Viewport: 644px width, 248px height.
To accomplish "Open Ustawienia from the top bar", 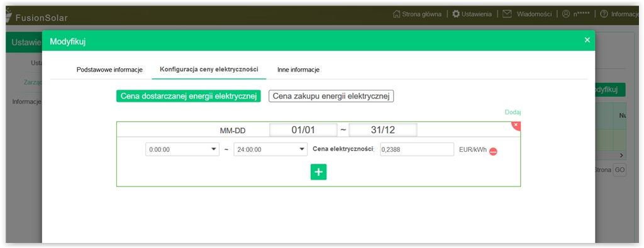I will pyautogui.click(x=477, y=14).
